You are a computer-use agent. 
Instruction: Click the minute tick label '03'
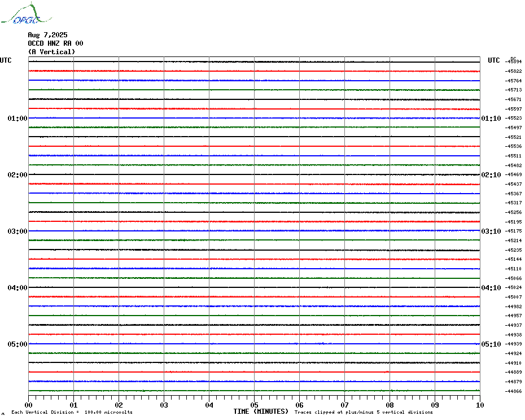164,405
